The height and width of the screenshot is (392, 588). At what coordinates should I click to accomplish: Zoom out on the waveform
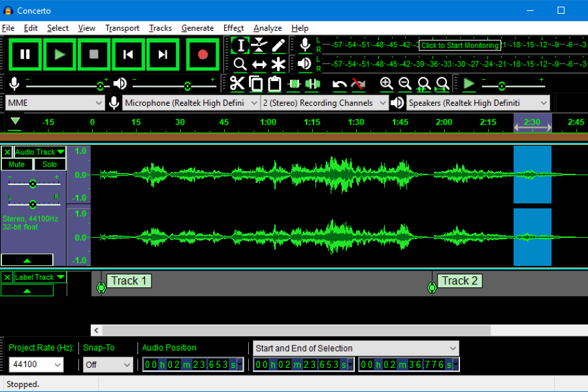[405, 84]
